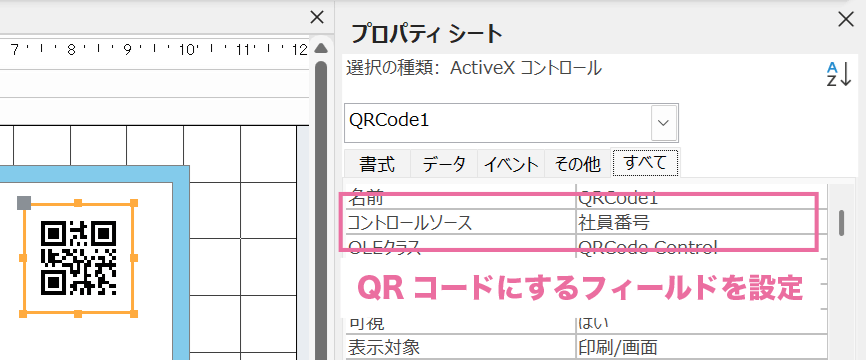This screenshot has width=866, height=360.
Task: Click the horizontal ruler at mark 10
Action: pos(188,50)
